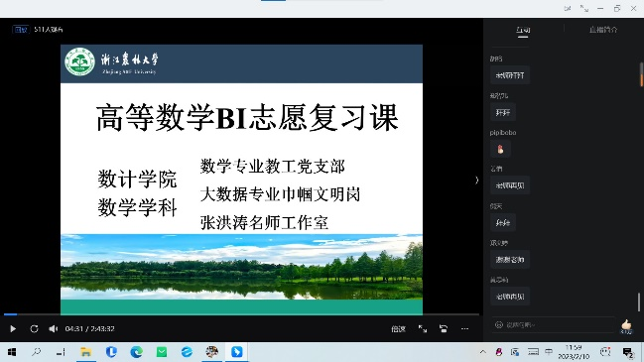Click the chat message input field
Image resolution: width=644 pixels, height=362 pixels.
(554, 325)
